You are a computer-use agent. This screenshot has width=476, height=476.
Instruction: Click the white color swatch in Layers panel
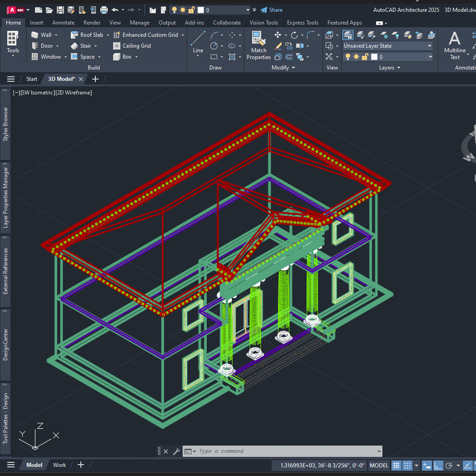click(374, 57)
